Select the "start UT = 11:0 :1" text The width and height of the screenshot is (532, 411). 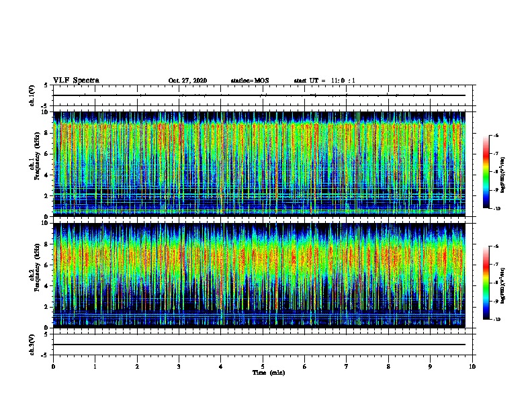(x=324, y=81)
